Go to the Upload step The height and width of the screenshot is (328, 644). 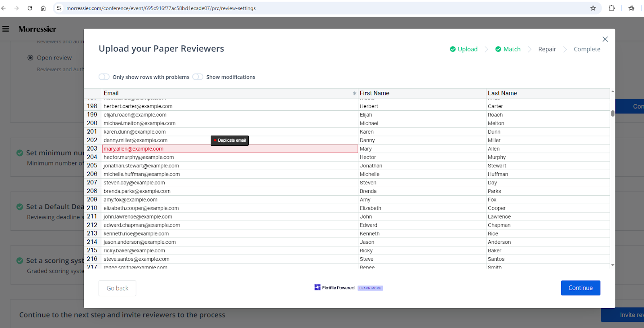pos(464,49)
